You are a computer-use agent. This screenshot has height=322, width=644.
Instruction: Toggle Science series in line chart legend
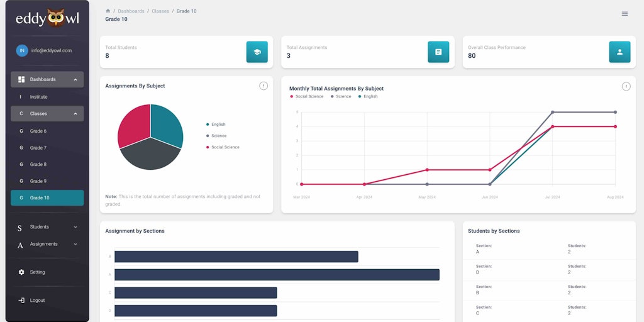pos(341,96)
